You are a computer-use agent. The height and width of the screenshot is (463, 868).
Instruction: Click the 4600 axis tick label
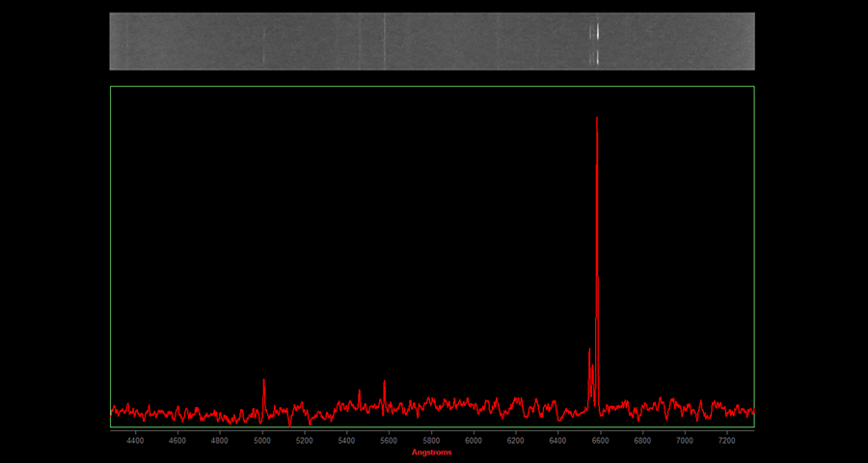tap(177, 440)
